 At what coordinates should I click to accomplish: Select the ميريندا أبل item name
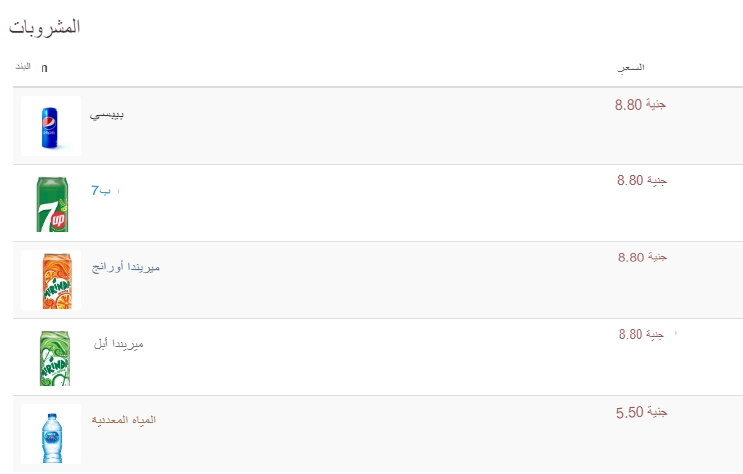point(118,344)
